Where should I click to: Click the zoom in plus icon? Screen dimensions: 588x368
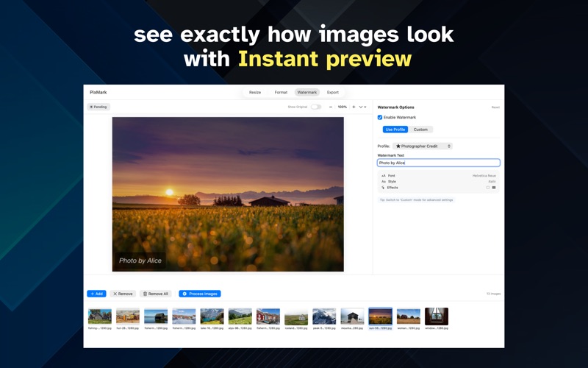click(x=354, y=107)
